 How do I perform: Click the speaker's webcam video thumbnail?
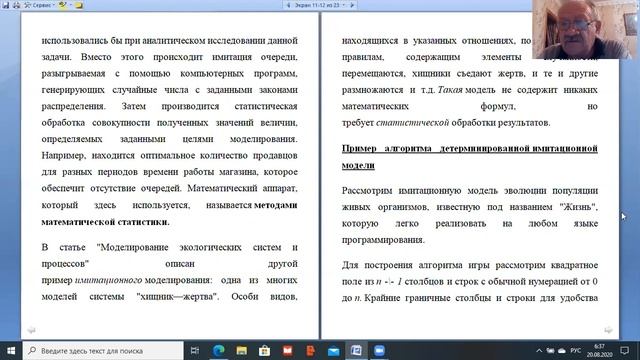pyautogui.click(x=585, y=29)
